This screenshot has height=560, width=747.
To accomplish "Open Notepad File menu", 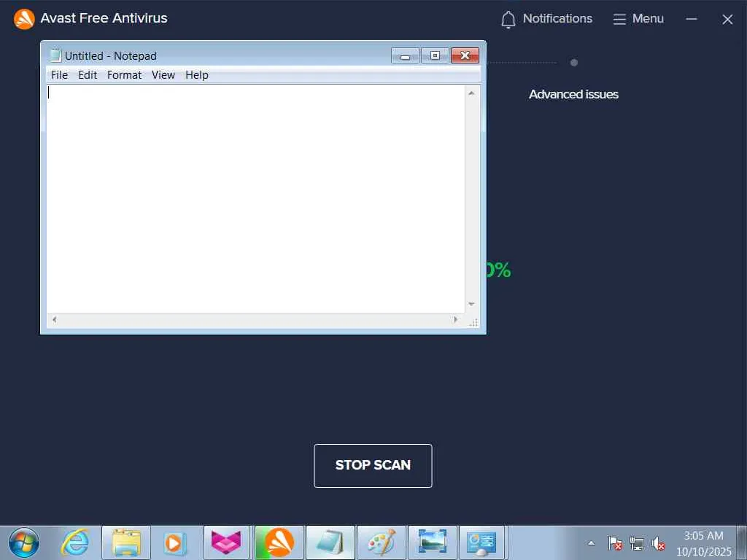I will [x=59, y=75].
